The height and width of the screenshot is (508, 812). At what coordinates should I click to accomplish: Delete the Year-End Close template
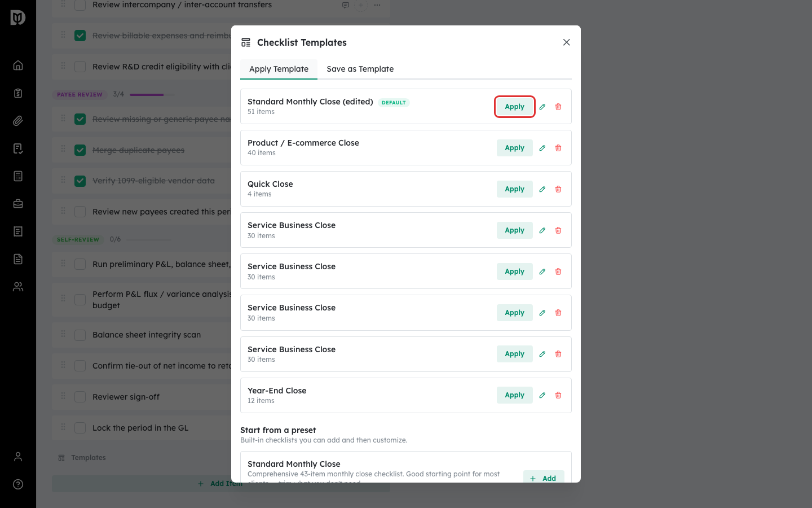[558, 395]
